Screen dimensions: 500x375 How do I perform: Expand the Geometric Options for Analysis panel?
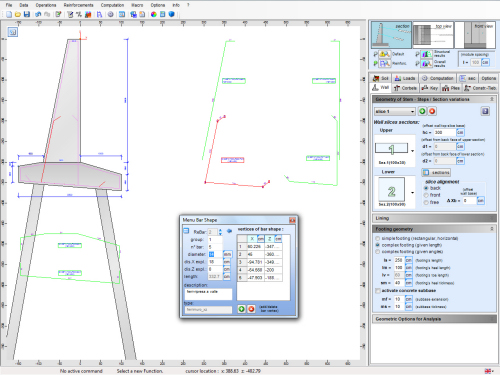click(434, 319)
